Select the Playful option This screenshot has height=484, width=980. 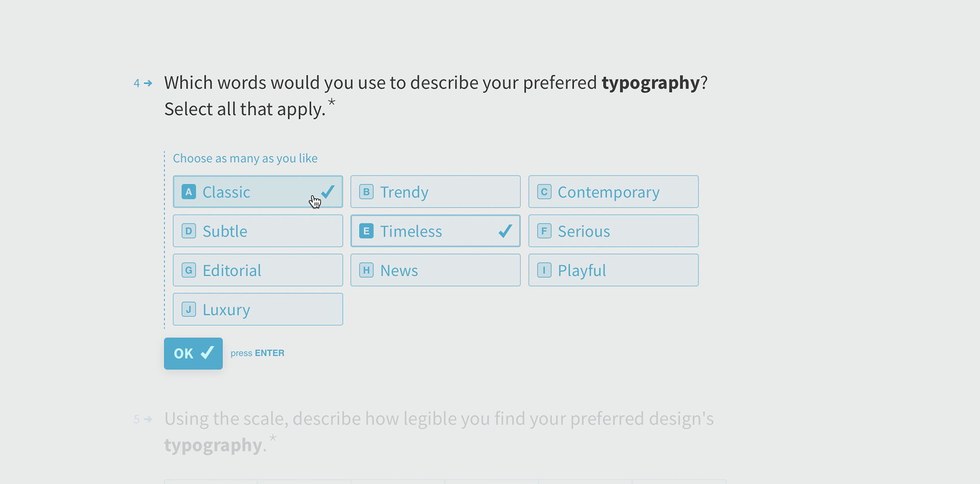pos(613,270)
